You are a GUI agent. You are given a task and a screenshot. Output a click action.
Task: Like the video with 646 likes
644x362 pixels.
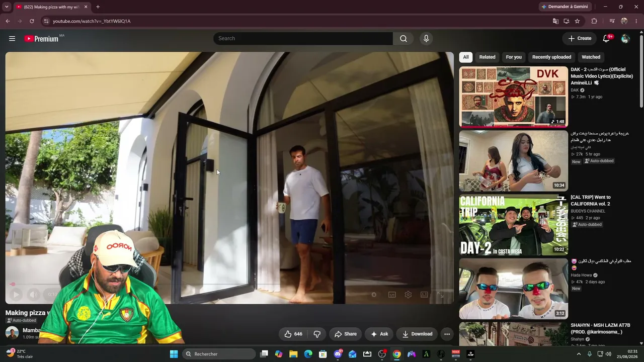click(x=293, y=334)
